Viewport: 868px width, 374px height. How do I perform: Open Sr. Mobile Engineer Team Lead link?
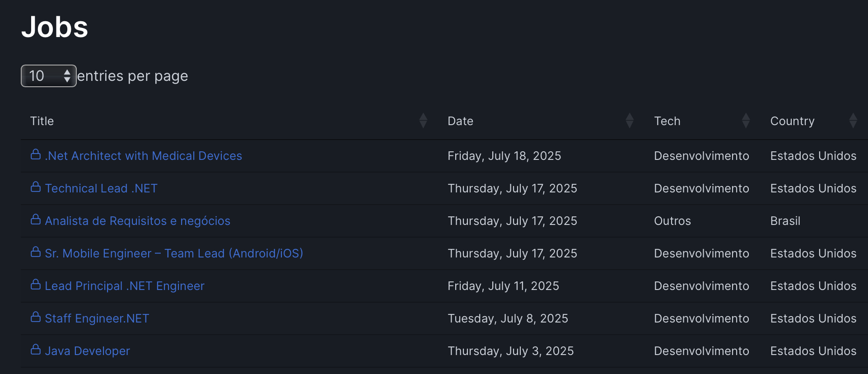[174, 253]
